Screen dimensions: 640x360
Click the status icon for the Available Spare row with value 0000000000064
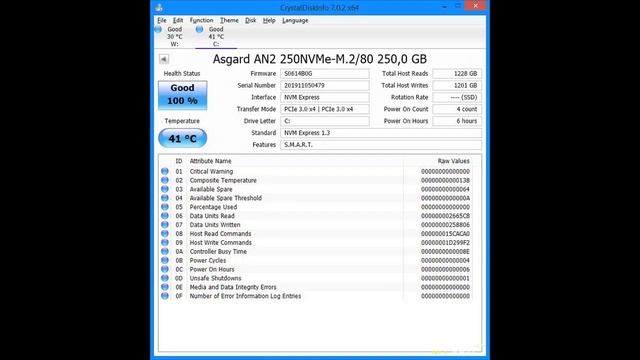[165, 189]
